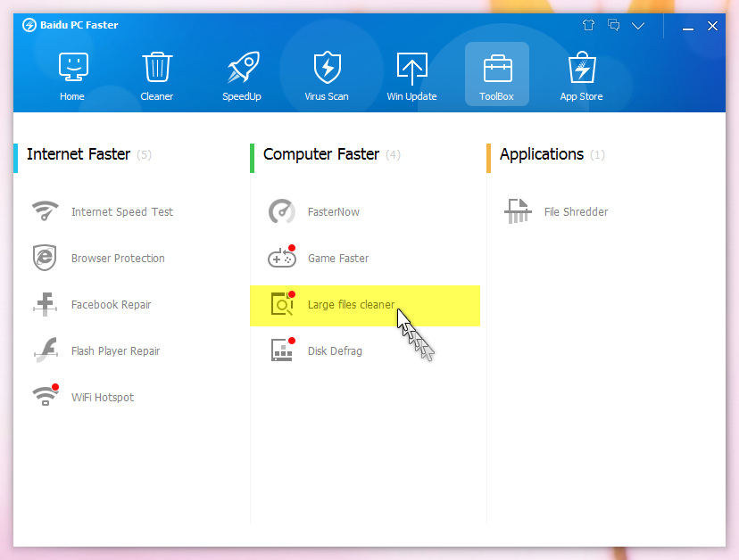Click the Disk Defrag icon
739x560 pixels.
[x=283, y=350]
